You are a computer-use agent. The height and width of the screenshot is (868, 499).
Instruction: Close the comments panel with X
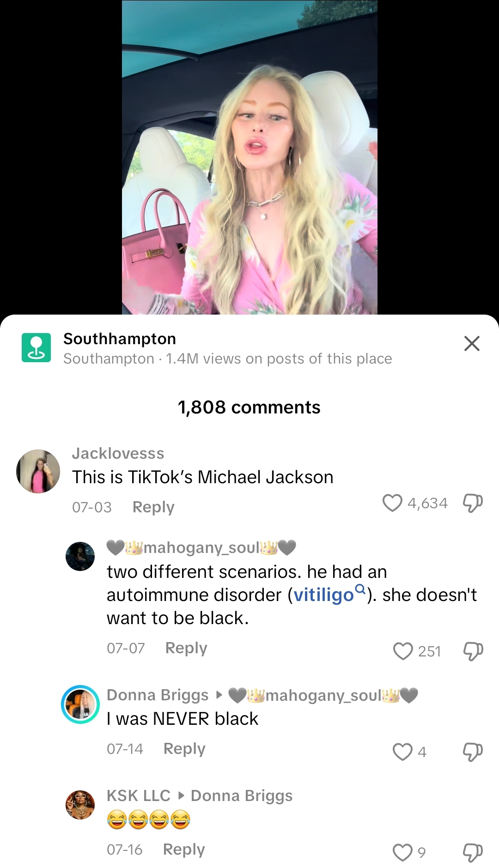click(x=472, y=343)
